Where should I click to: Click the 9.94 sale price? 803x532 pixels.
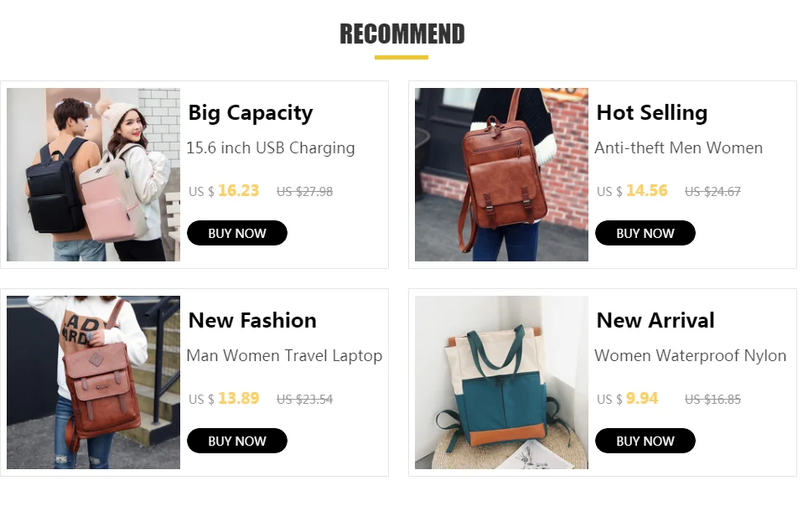[642, 398]
